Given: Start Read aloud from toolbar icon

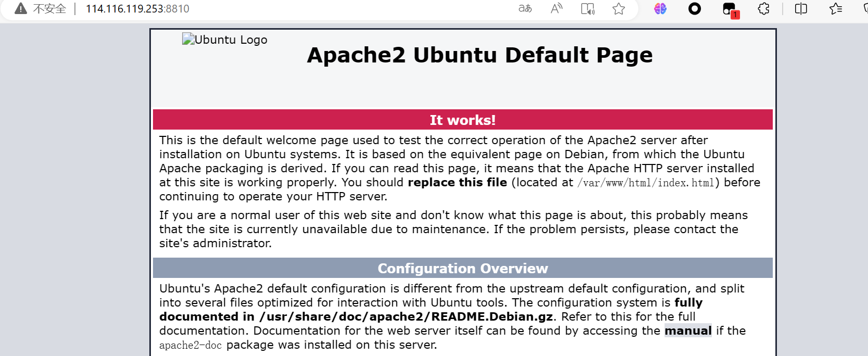Looking at the screenshot, I should [x=556, y=8].
